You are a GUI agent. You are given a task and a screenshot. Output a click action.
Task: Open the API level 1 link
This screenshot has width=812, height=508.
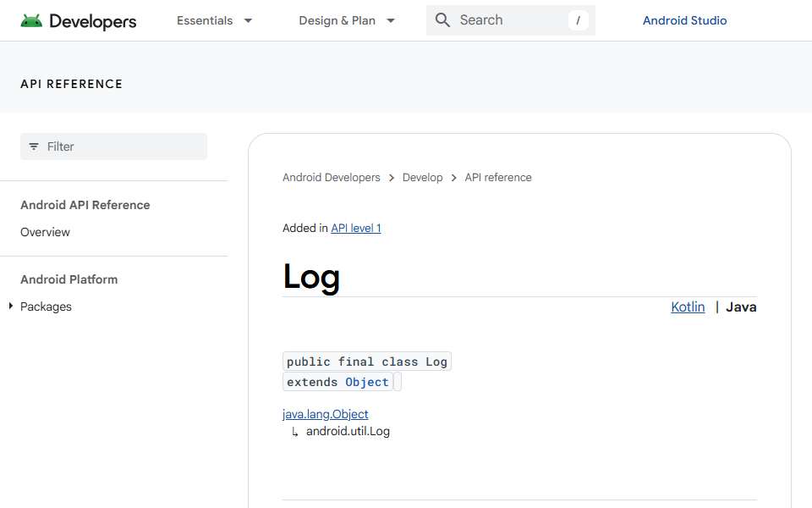pos(356,228)
